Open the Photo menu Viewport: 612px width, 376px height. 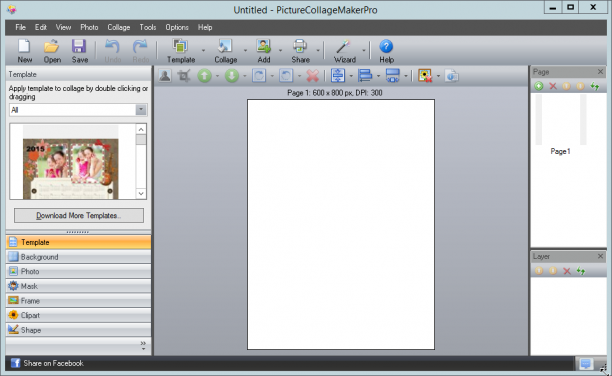(x=89, y=27)
